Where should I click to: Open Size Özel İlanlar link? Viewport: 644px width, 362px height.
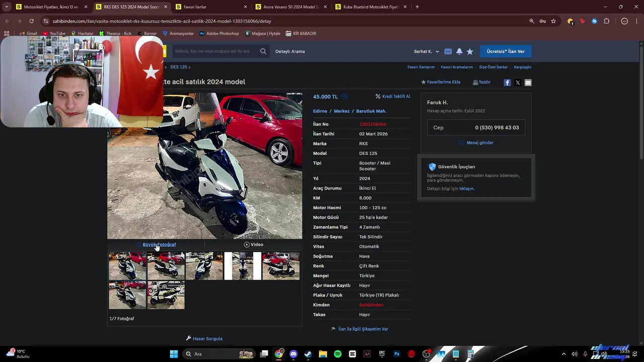click(493, 67)
